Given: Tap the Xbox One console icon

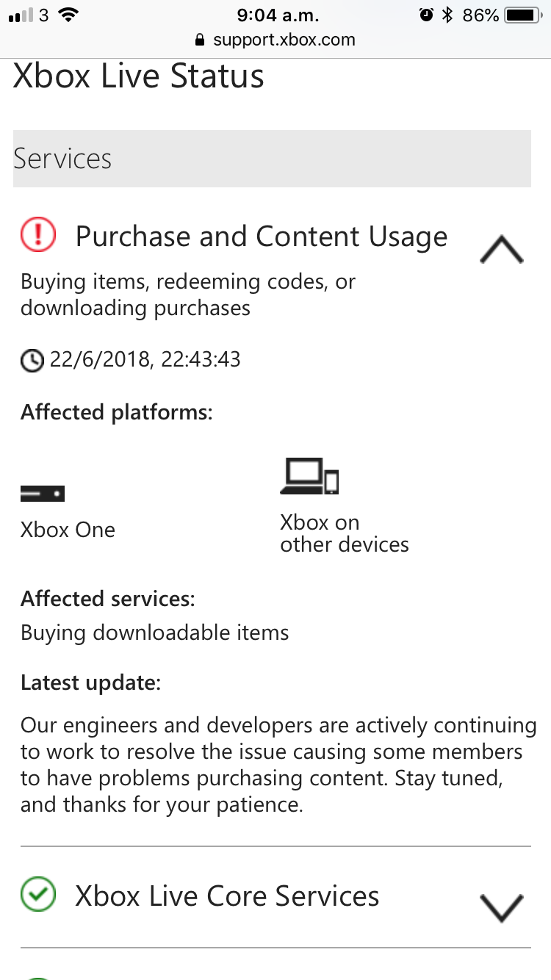Looking at the screenshot, I should pos(43,494).
